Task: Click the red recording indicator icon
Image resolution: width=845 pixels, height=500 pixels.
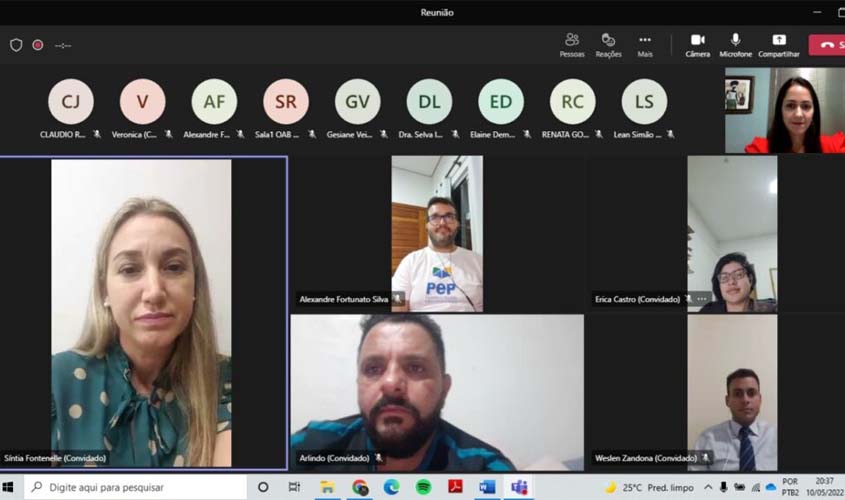Action: [x=38, y=45]
